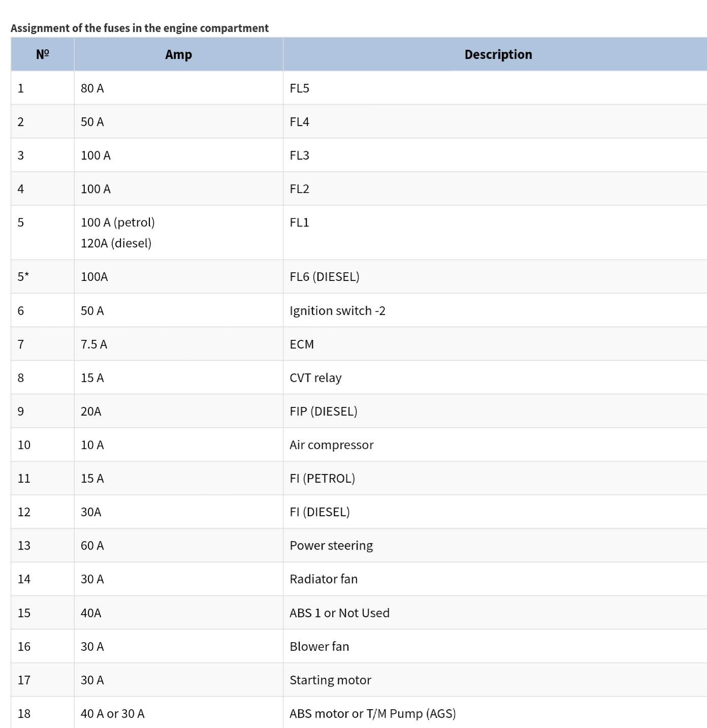Click the '7.5 A' amp cell
The width and height of the screenshot is (707, 728).
click(179, 344)
